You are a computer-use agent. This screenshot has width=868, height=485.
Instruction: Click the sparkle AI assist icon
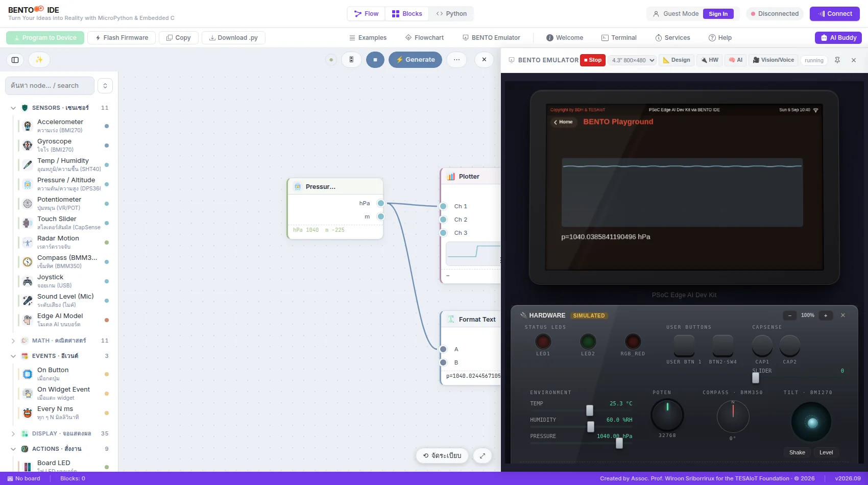coord(39,60)
